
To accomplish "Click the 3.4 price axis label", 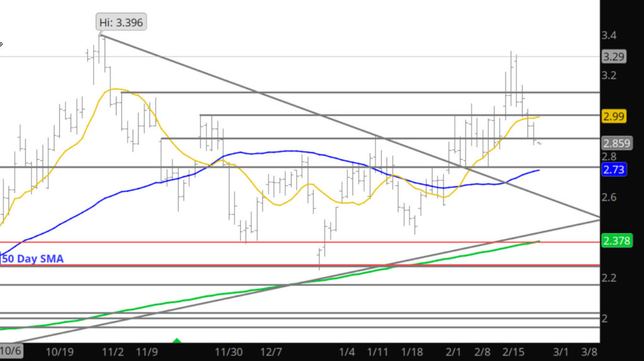I will point(609,35).
